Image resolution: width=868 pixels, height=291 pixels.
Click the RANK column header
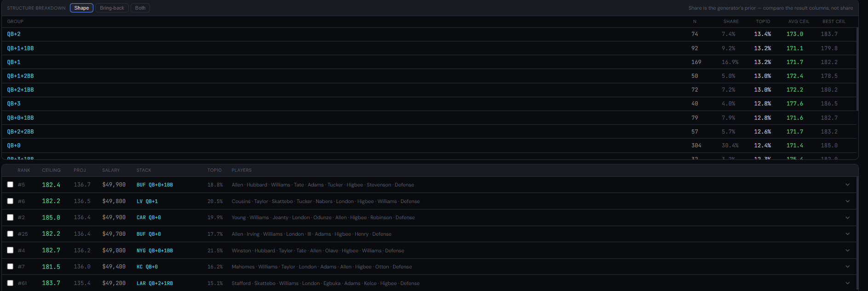coord(24,170)
